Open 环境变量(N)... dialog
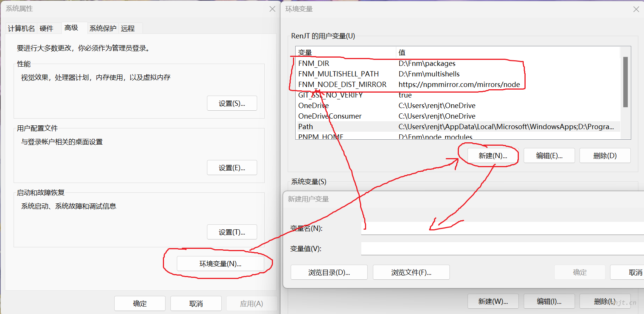The width and height of the screenshot is (644, 314). [220, 264]
